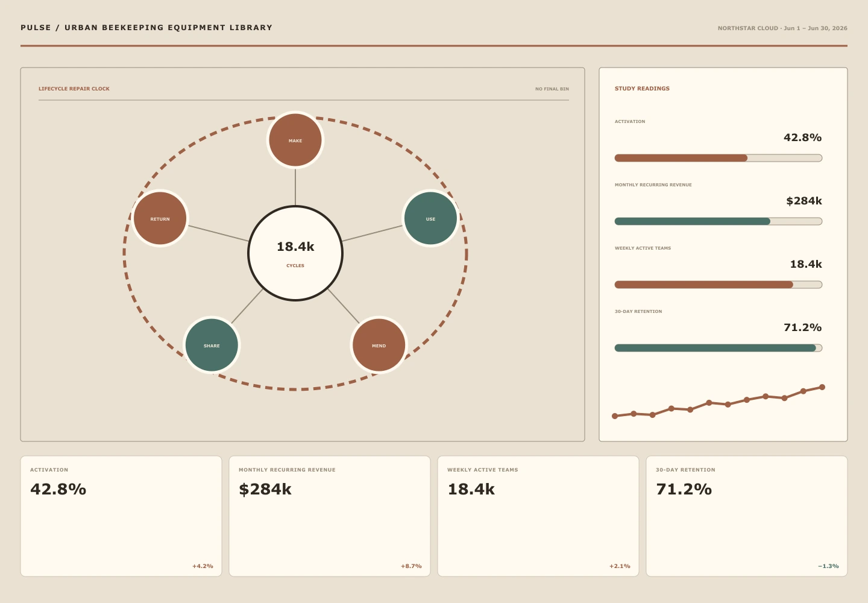Click the last point of the Study Readings trend line
The width and height of the screenshot is (868, 603).
(822, 387)
